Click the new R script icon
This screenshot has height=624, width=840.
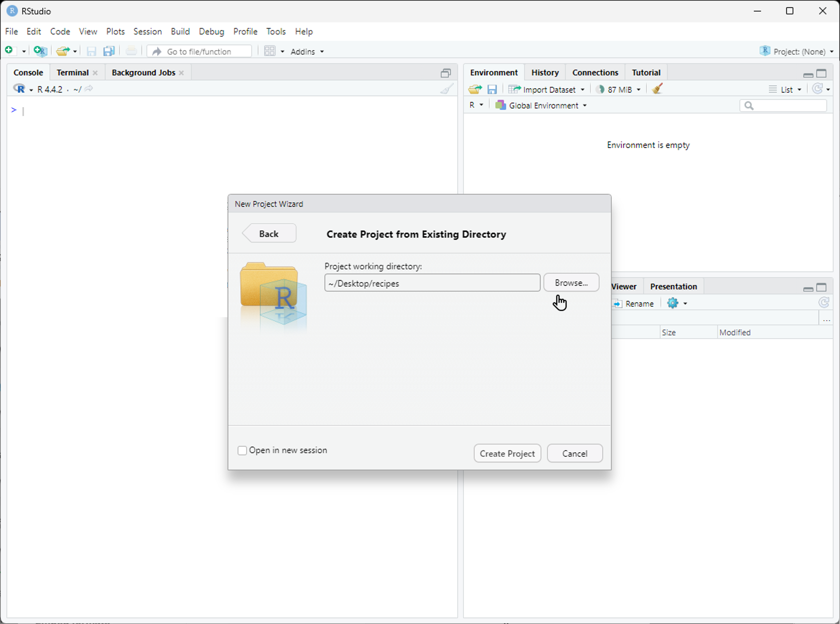pyautogui.click(x=12, y=51)
